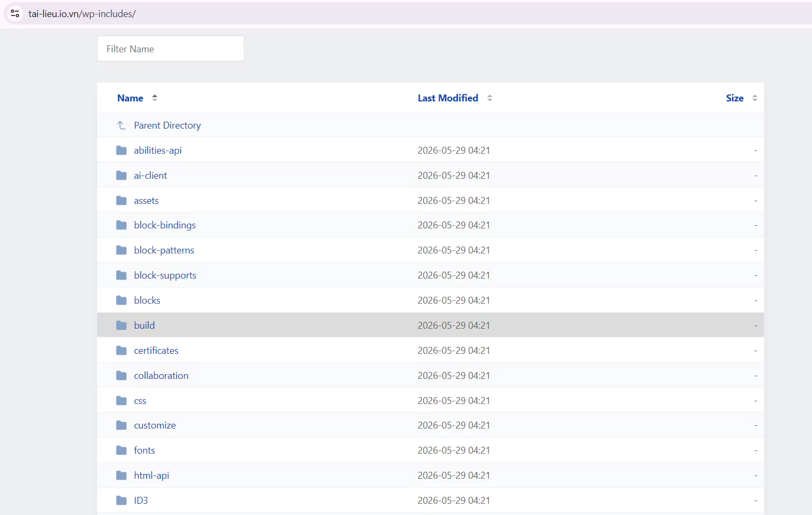Click the modified date of build row
The width and height of the screenshot is (812, 515).
pyautogui.click(x=454, y=326)
